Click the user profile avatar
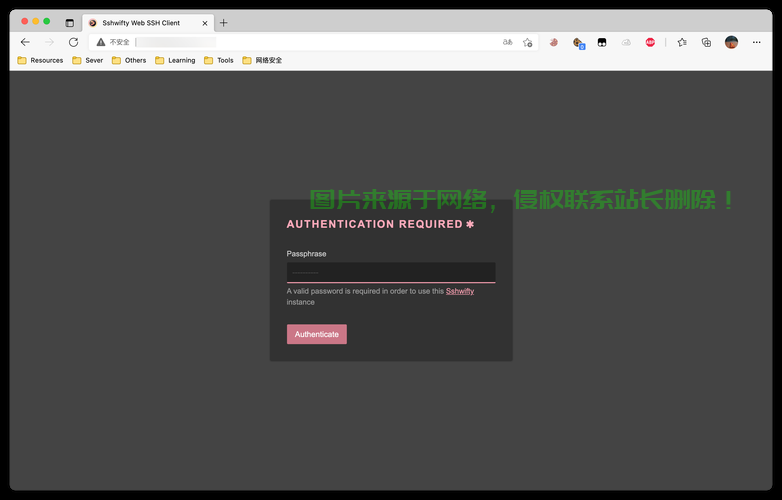782x500 pixels. (x=731, y=42)
